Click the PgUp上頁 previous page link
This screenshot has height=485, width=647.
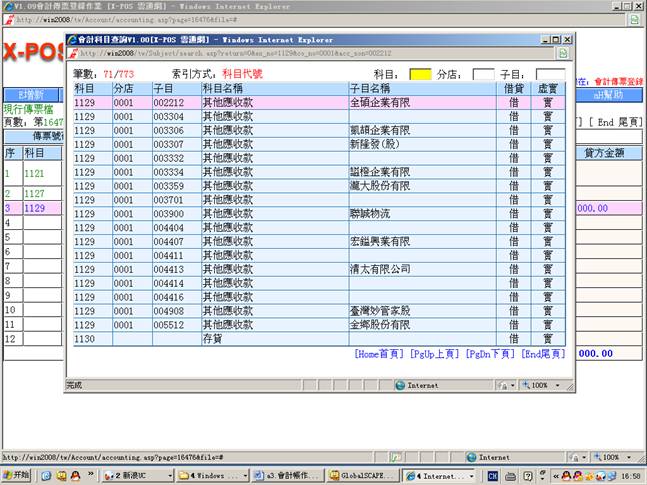pyautogui.click(x=435, y=354)
